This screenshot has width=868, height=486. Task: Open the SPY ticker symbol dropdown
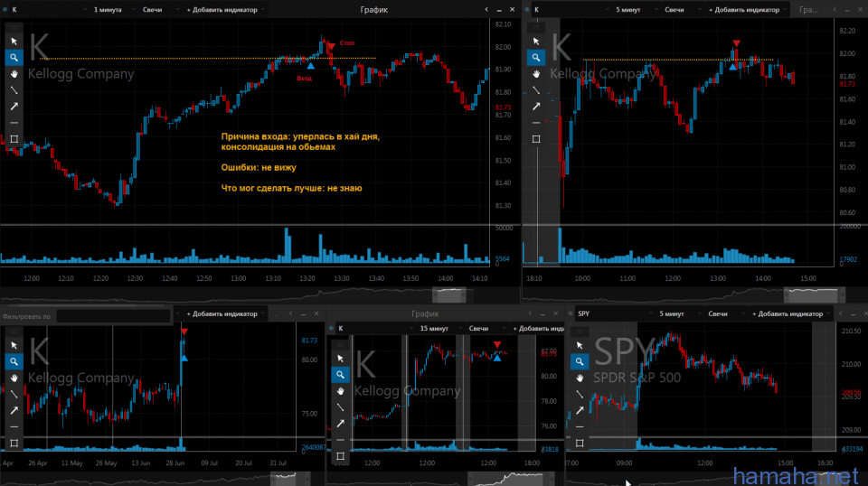tap(614, 313)
